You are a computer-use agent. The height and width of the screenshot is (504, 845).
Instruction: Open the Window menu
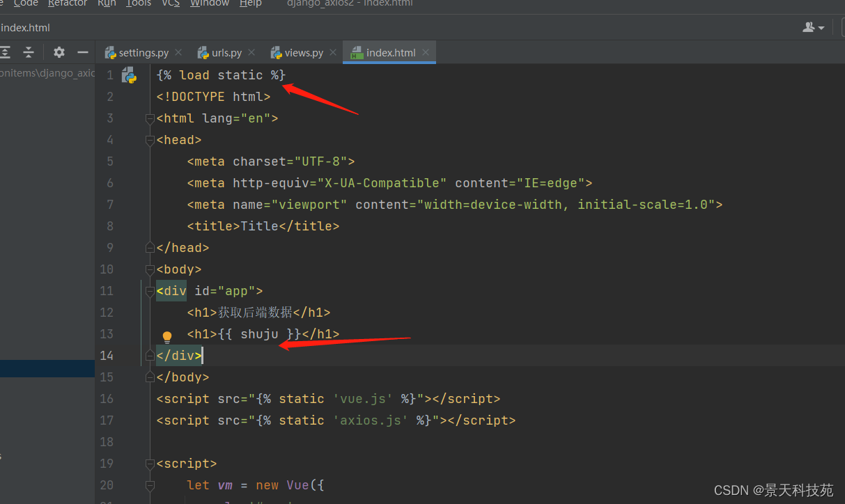click(210, 3)
